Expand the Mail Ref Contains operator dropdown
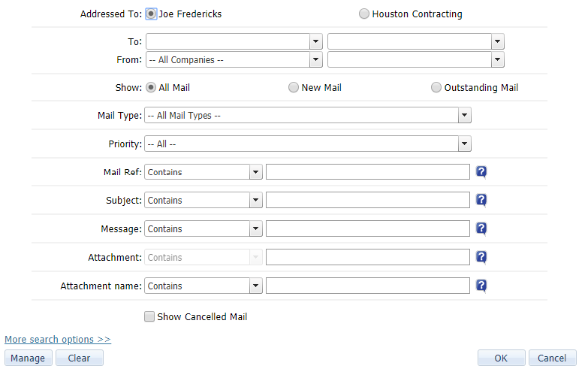 (x=256, y=172)
